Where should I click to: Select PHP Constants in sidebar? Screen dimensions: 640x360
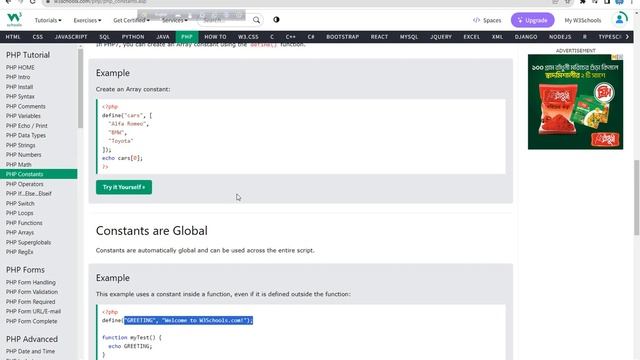pyautogui.click(x=38, y=174)
